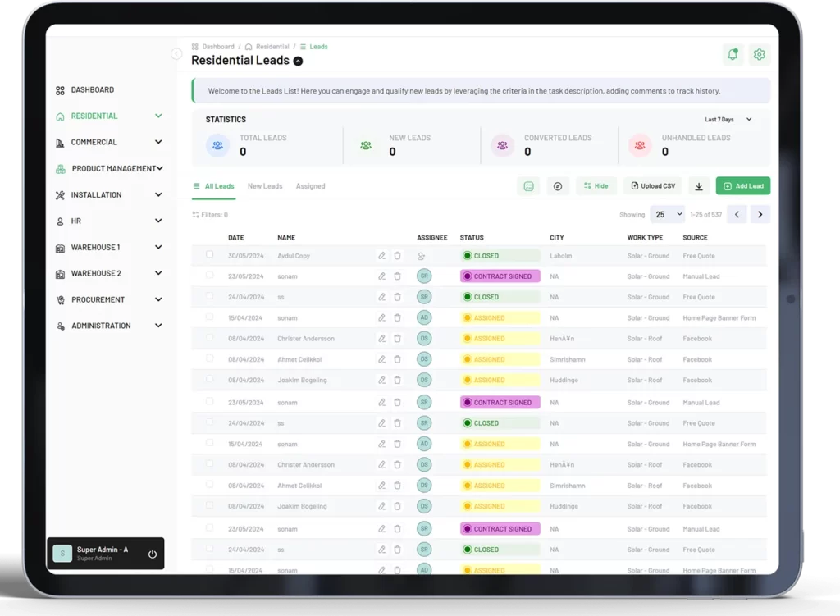Screen dimensions: 840x616
Task: Collapse the sidebar with the arrow icon
Action: [176, 54]
